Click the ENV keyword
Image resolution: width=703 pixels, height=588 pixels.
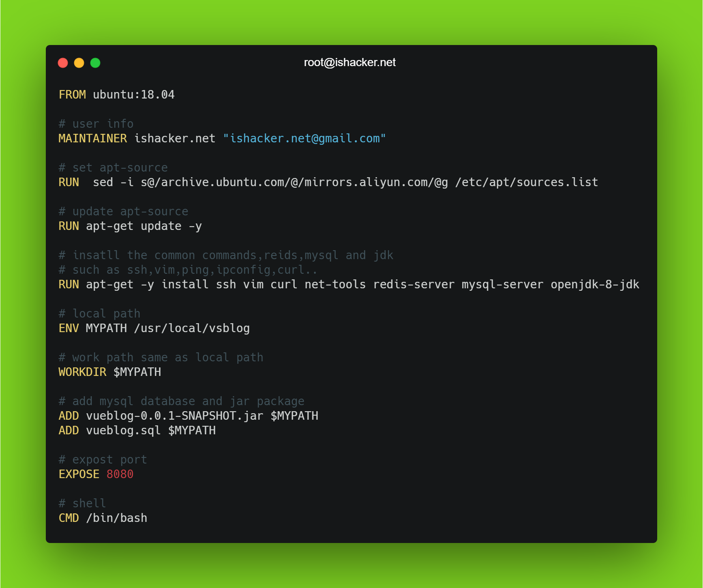pyautogui.click(x=69, y=328)
